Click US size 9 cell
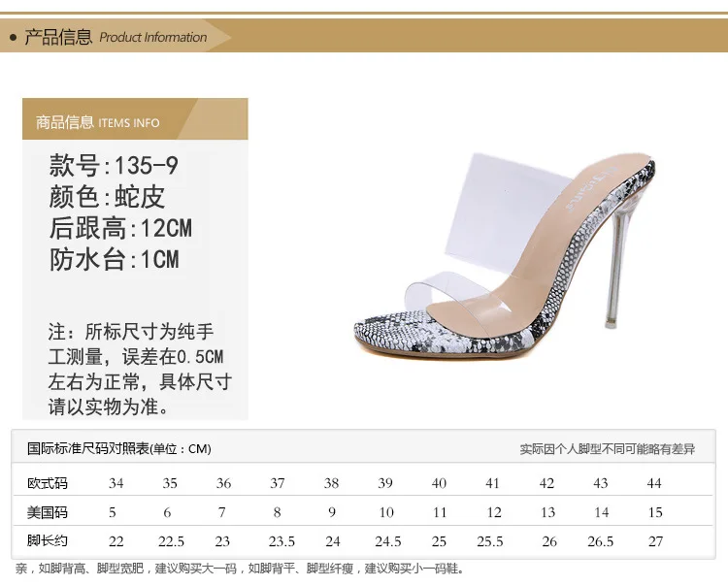The height and width of the screenshot is (586, 728). tap(332, 512)
